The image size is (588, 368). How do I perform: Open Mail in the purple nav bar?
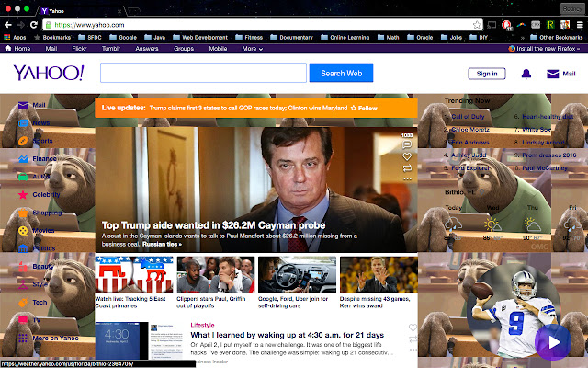click(x=51, y=49)
